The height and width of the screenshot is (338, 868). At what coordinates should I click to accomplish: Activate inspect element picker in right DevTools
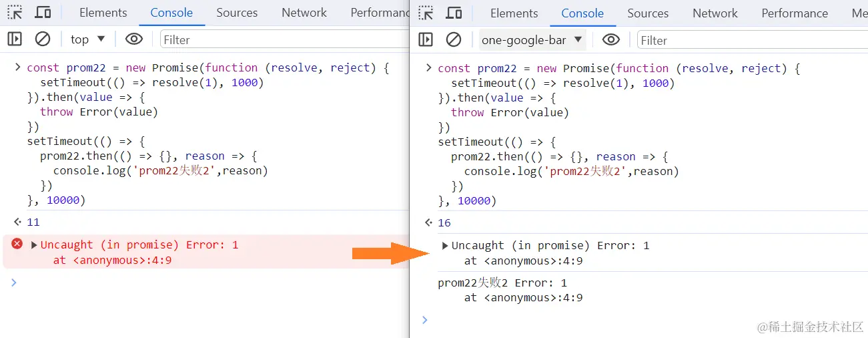pyautogui.click(x=426, y=13)
